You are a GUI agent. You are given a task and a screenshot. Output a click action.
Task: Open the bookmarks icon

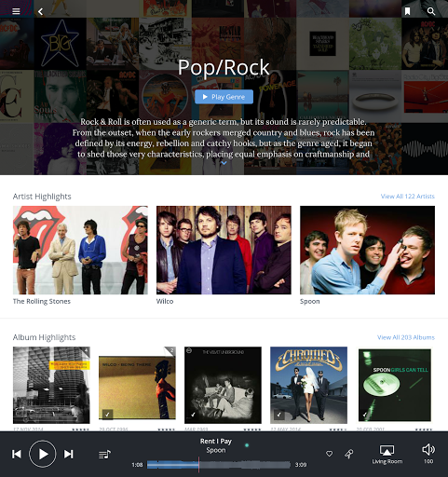[x=407, y=11]
